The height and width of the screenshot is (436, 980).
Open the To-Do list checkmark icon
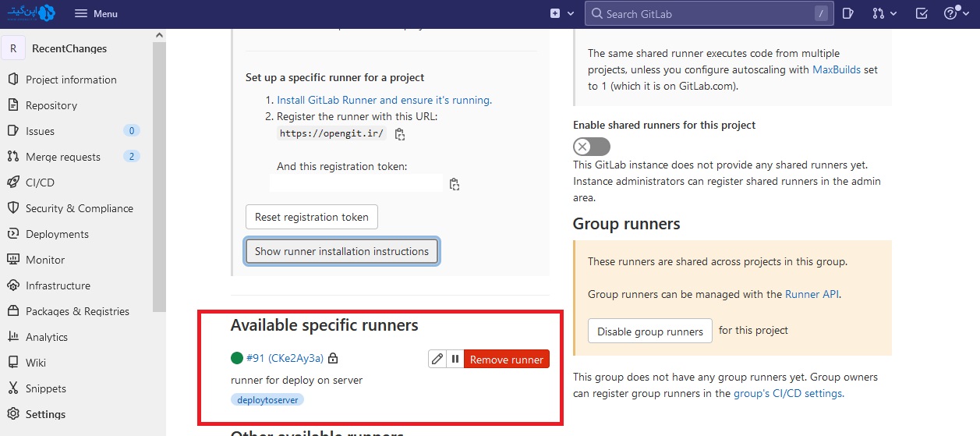coord(922,13)
